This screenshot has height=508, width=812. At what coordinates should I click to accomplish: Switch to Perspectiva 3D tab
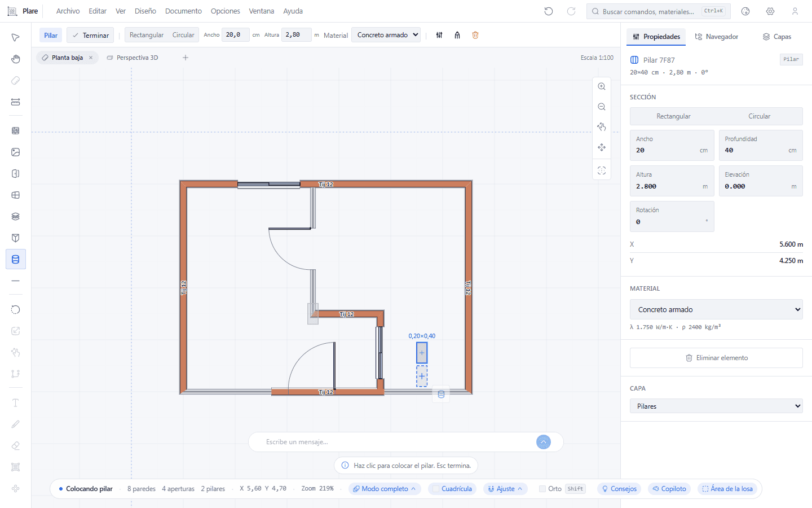[133, 58]
